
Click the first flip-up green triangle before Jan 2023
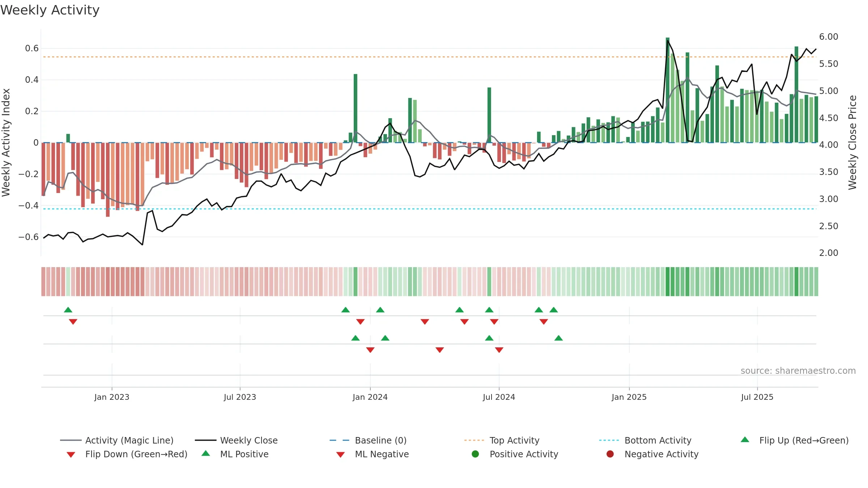(68, 310)
